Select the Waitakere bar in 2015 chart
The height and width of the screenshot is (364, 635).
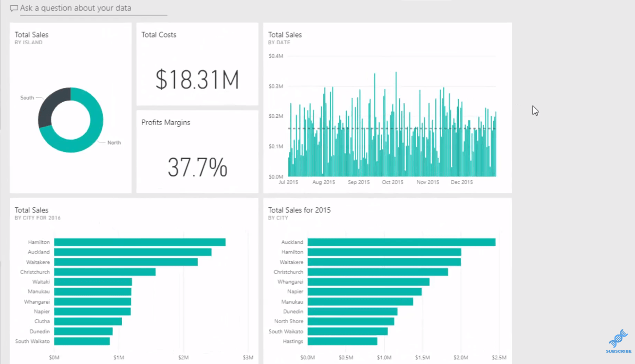[384, 262]
